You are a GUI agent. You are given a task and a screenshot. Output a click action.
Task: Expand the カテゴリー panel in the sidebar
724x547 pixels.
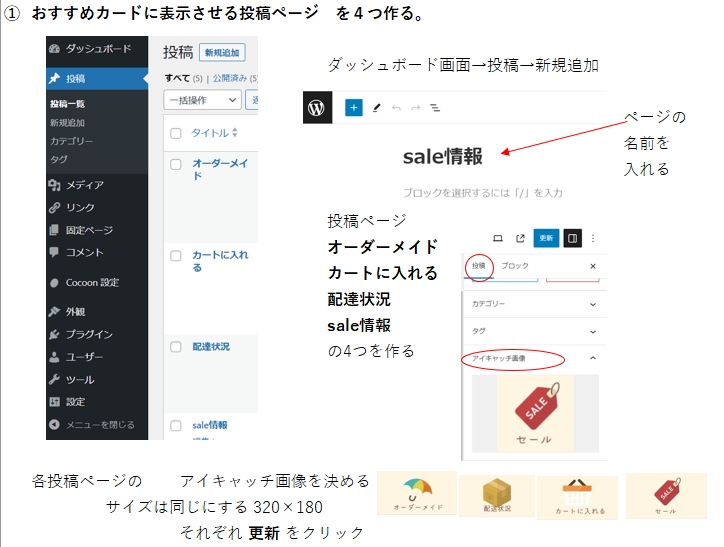click(x=592, y=304)
